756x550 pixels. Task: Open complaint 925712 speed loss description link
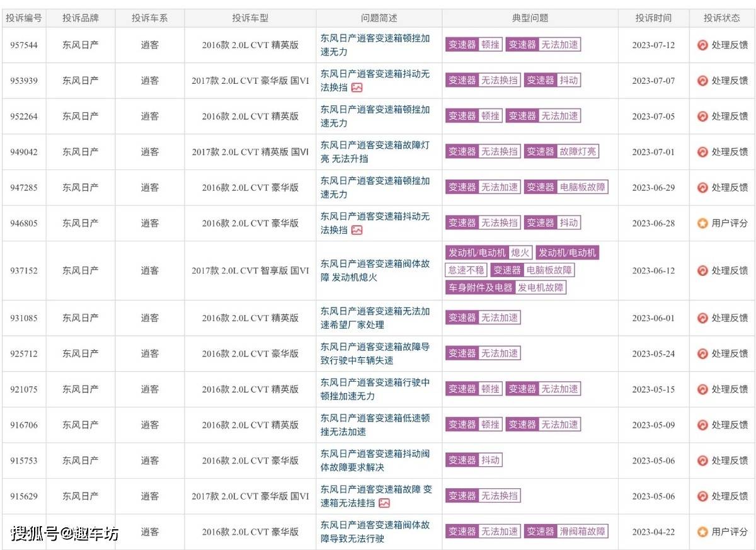(x=375, y=353)
